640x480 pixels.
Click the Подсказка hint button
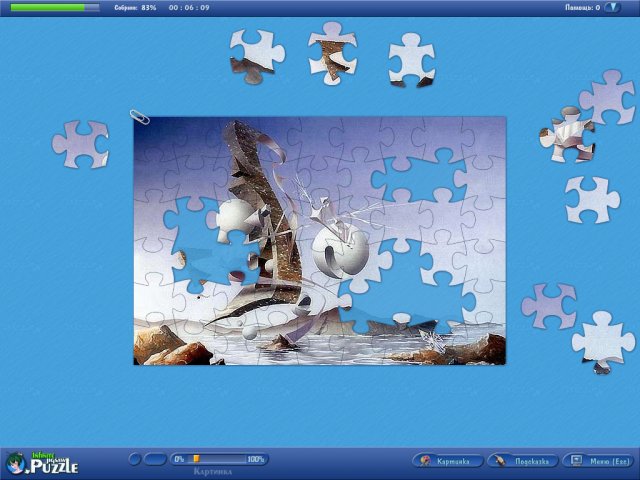pos(523,461)
